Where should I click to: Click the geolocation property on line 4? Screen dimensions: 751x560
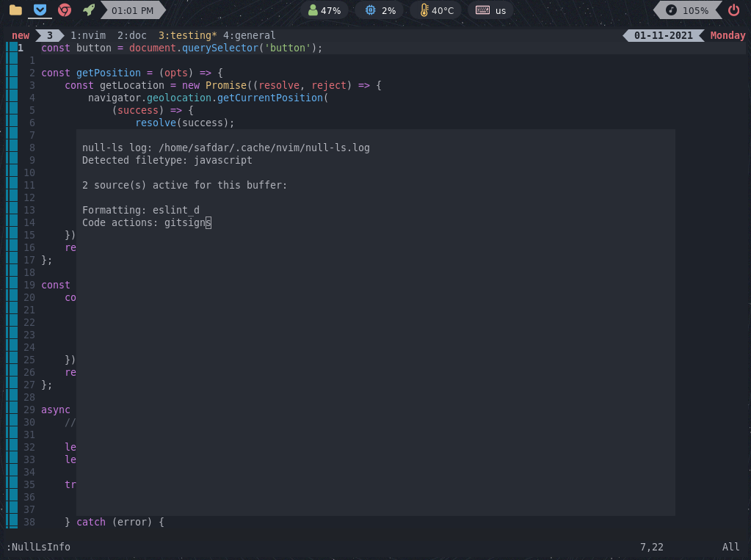click(x=179, y=98)
